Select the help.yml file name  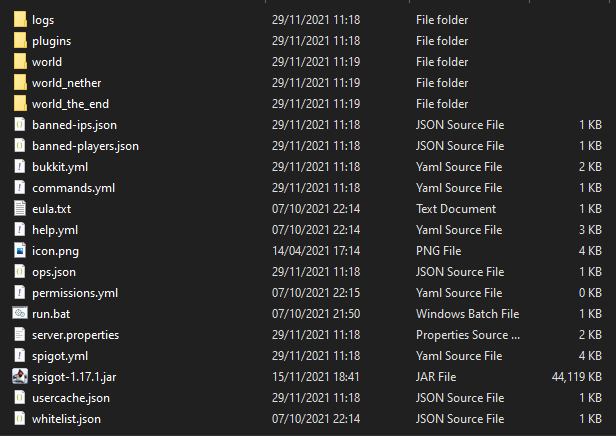(56, 230)
